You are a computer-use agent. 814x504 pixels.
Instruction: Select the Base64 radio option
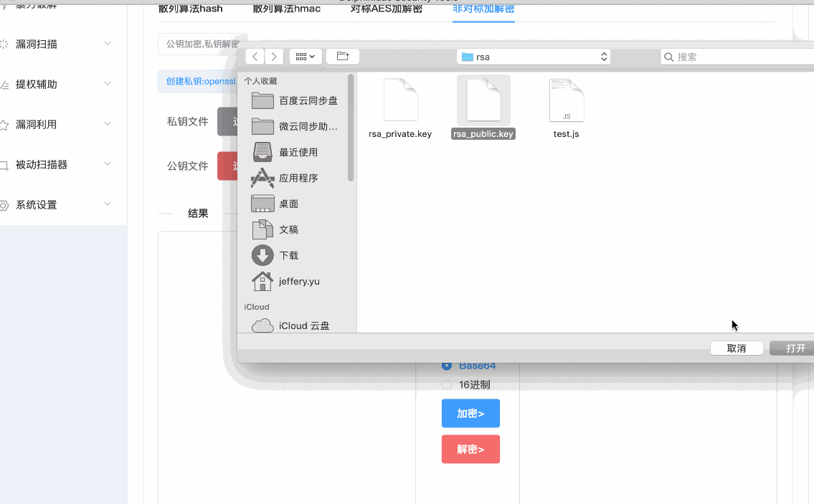447,366
